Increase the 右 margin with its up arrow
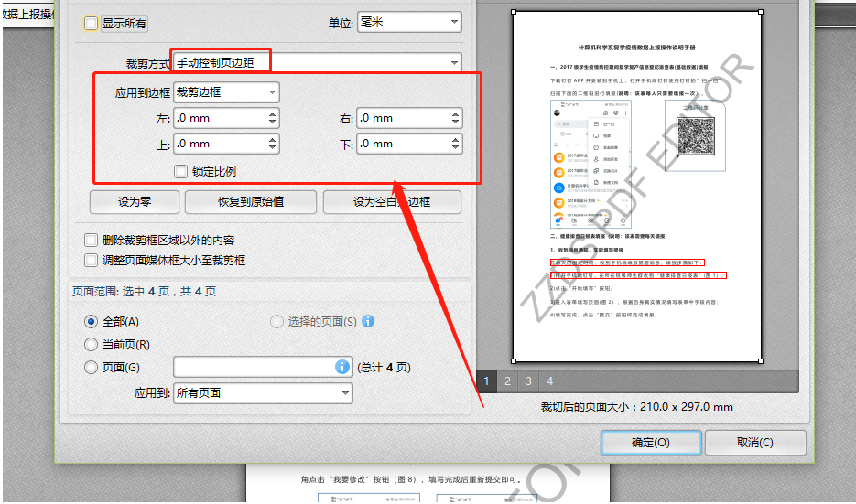Viewport: 856px width, 504px height. (455, 114)
